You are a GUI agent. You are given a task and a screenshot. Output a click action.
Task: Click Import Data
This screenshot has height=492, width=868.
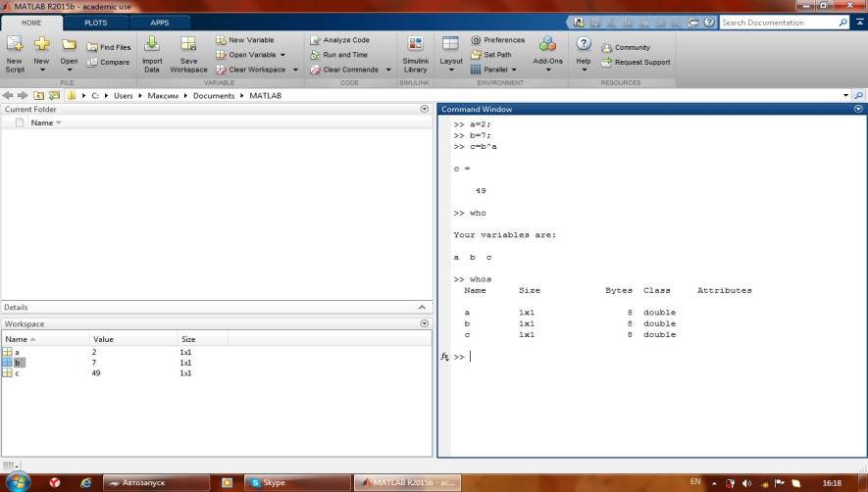(152, 54)
